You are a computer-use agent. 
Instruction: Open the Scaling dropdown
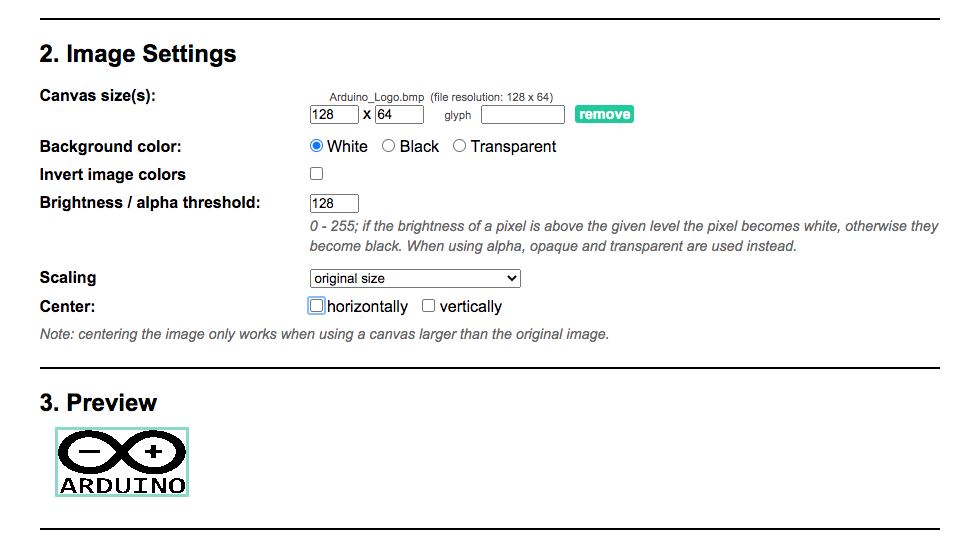pos(415,279)
